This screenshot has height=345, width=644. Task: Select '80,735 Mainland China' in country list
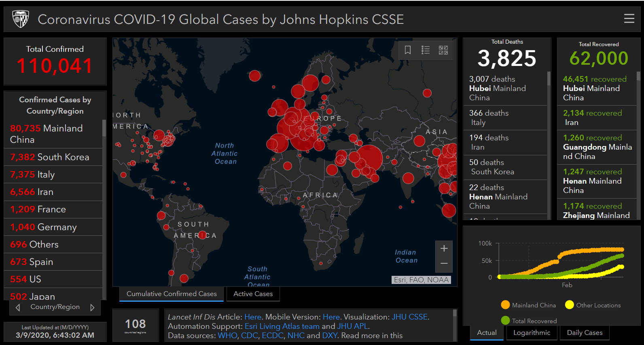coord(53,134)
